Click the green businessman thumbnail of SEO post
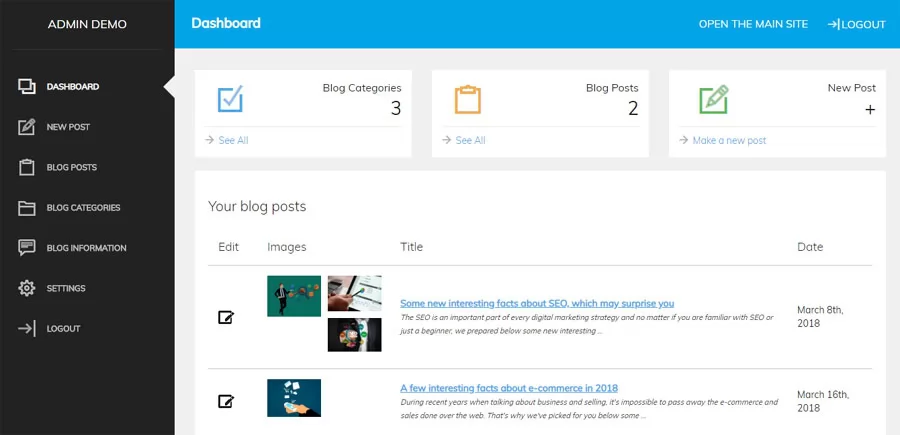 294,296
